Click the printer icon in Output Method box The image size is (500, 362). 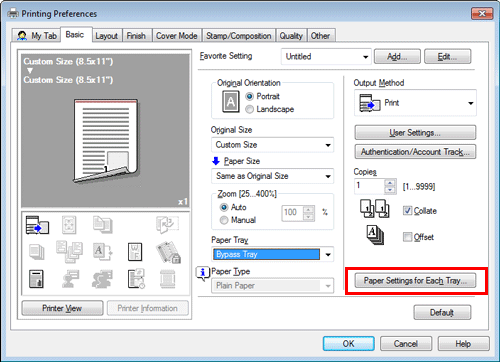370,103
